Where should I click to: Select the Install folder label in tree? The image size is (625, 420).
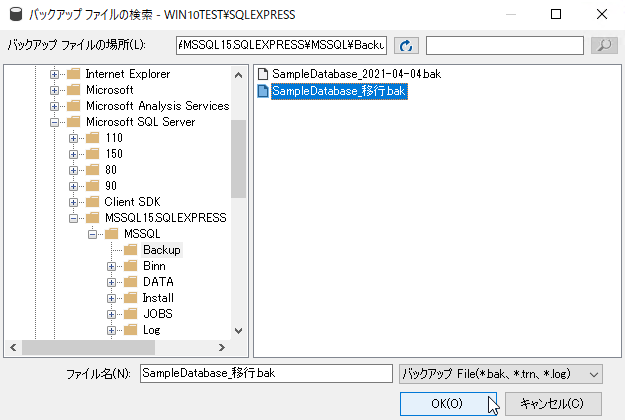coord(158,298)
